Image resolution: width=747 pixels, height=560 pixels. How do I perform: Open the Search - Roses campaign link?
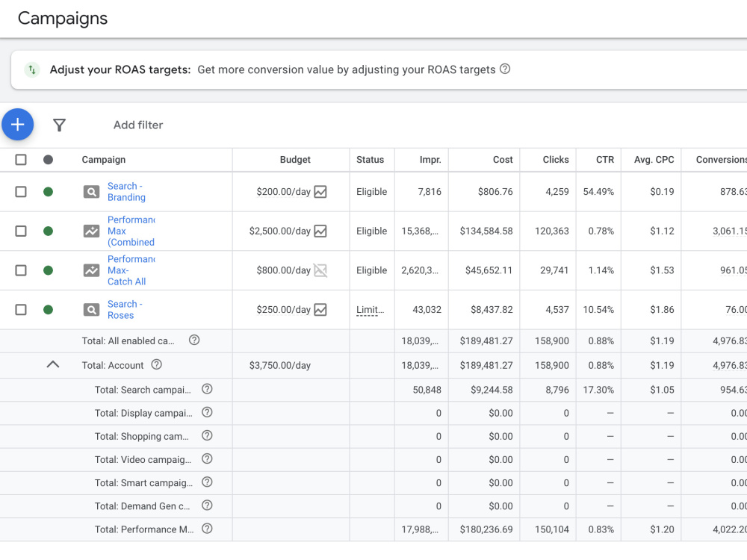(125, 310)
